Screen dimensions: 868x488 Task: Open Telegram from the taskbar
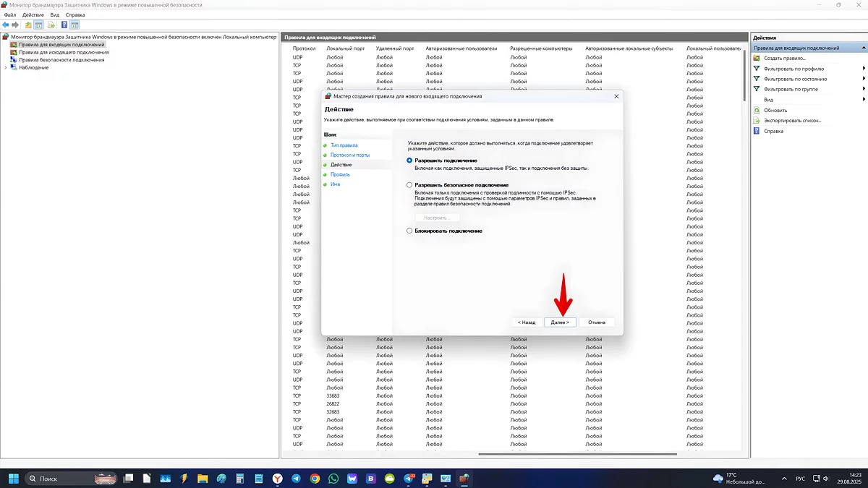pyautogui.click(x=297, y=479)
